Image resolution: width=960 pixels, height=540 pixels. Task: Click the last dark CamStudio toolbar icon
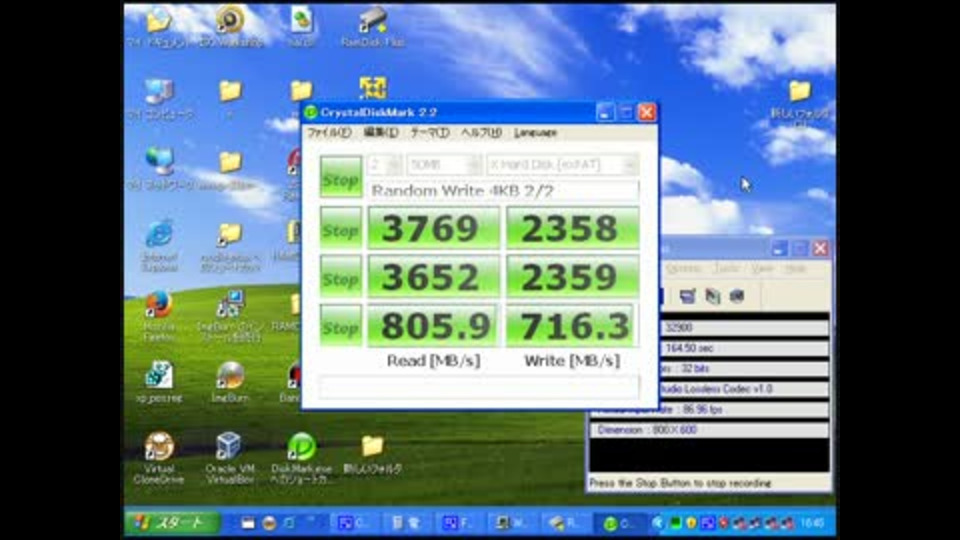tap(737, 296)
